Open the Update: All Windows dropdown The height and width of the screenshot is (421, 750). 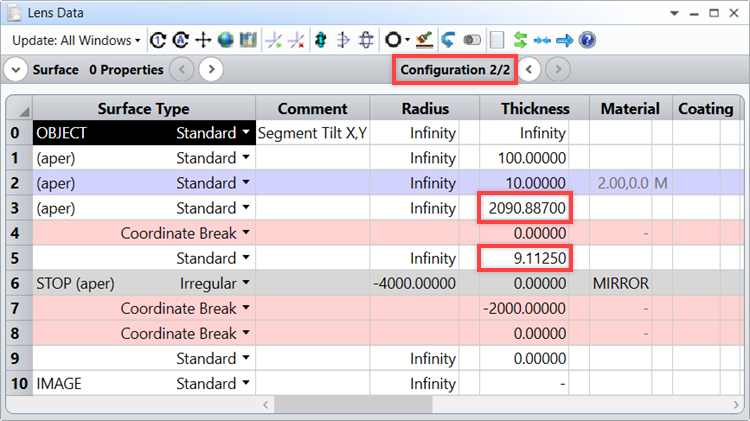coord(76,40)
